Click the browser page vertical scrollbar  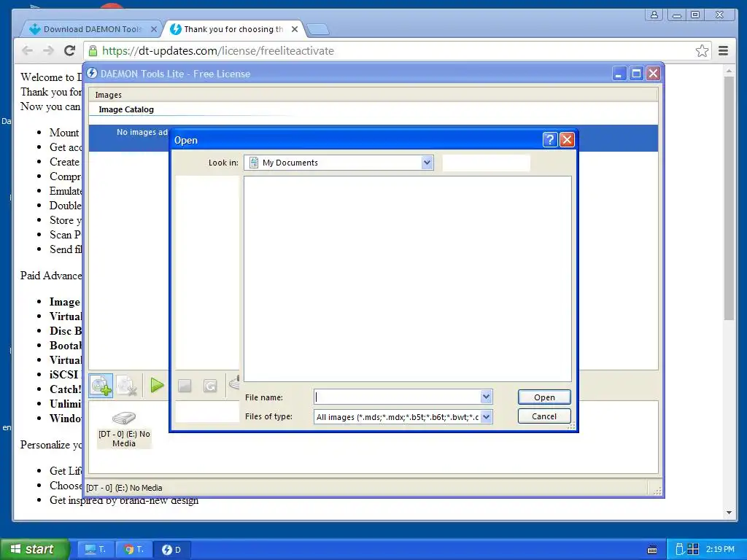pos(729,198)
